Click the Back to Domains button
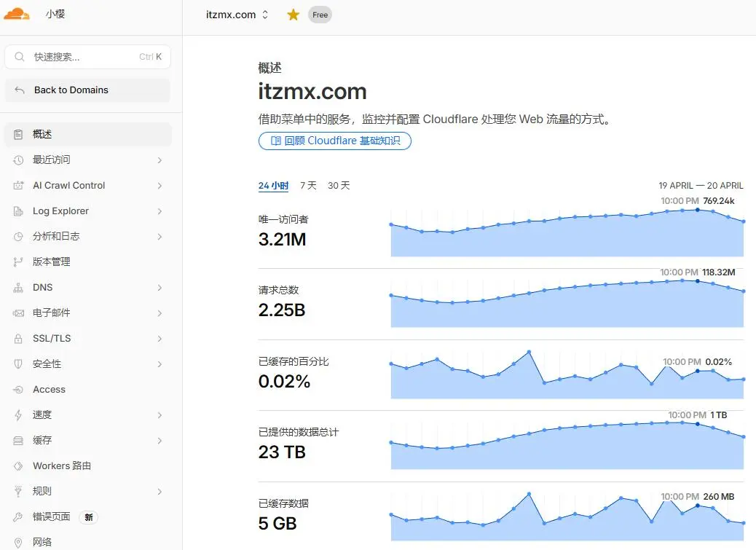The height and width of the screenshot is (550, 756). 87,90
